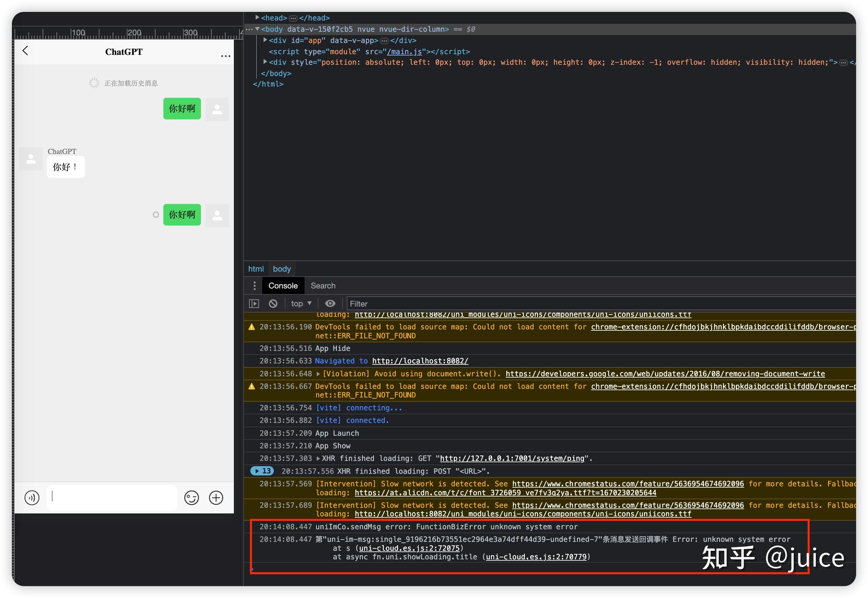Viewport: 868px width, 598px height.
Task: Select the body breadcrumb
Action: click(282, 269)
